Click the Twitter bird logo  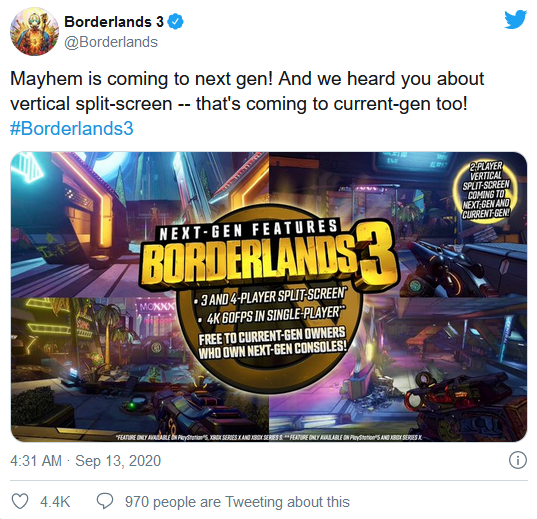515,20
